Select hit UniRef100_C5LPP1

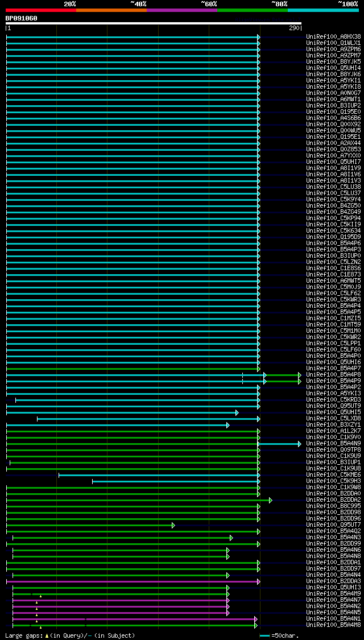pos(333,343)
